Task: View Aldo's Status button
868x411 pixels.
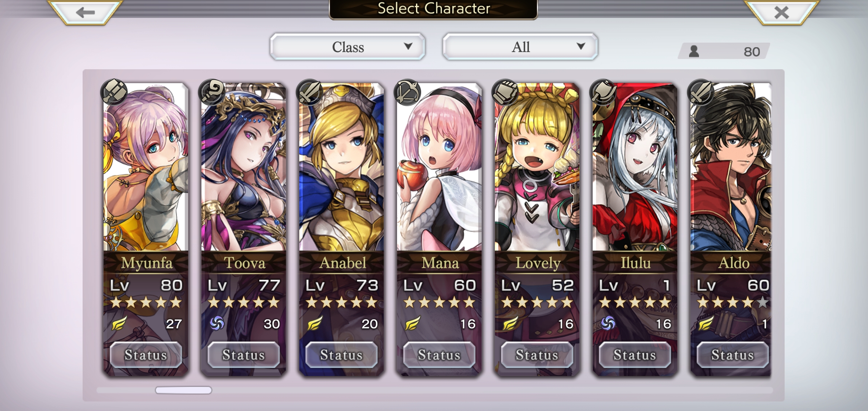Action: 732,355
